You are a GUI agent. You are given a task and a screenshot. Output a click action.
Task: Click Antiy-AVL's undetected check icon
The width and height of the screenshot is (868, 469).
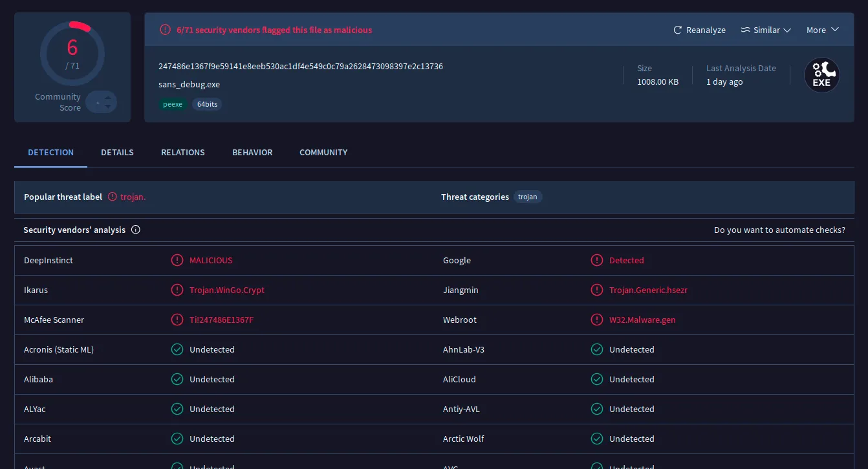coord(597,409)
